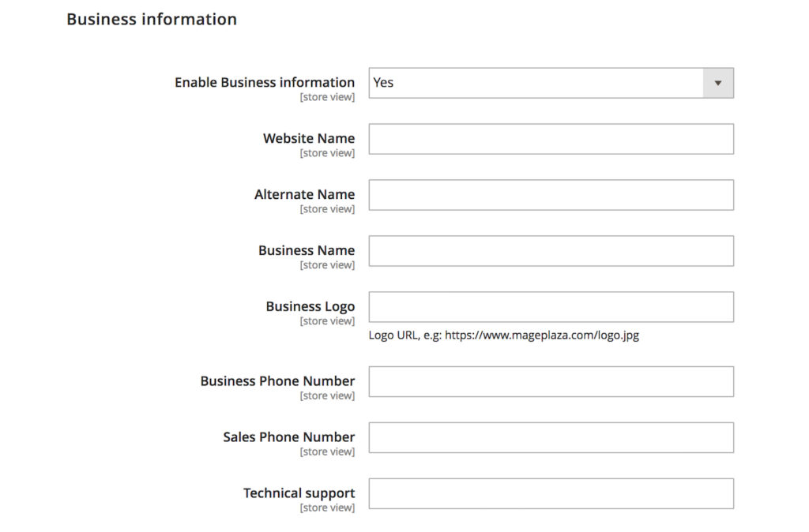Click the 'Enable Business information' label

pyautogui.click(x=265, y=82)
